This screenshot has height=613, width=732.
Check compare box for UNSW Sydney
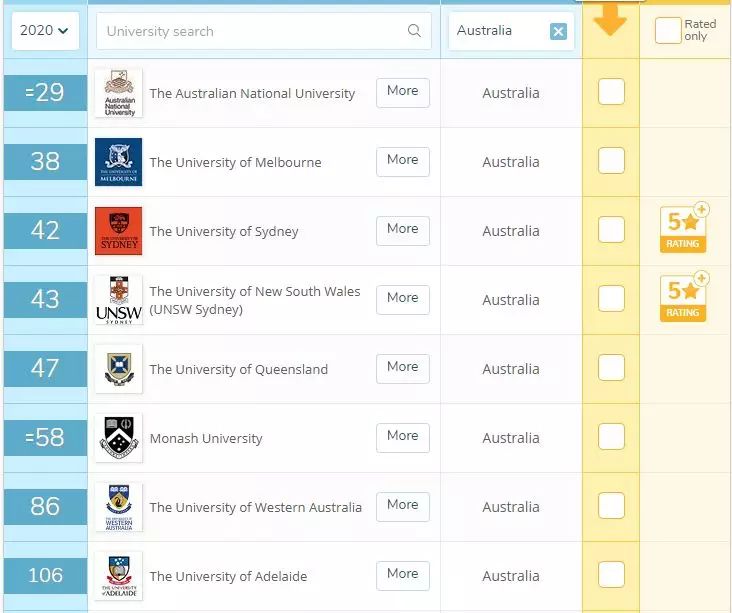click(x=611, y=298)
